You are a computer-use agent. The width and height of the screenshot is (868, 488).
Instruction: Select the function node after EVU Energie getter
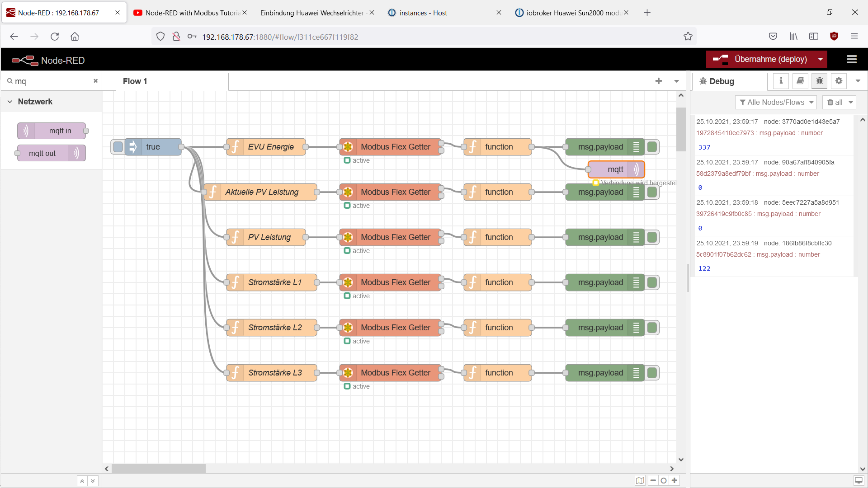(x=498, y=147)
